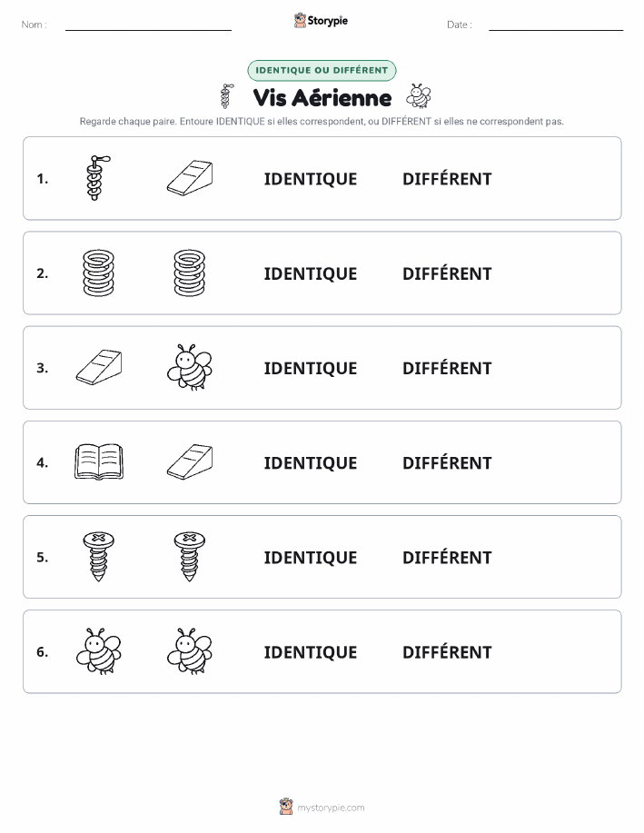Click the bee icon beside the title

coord(419,96)
